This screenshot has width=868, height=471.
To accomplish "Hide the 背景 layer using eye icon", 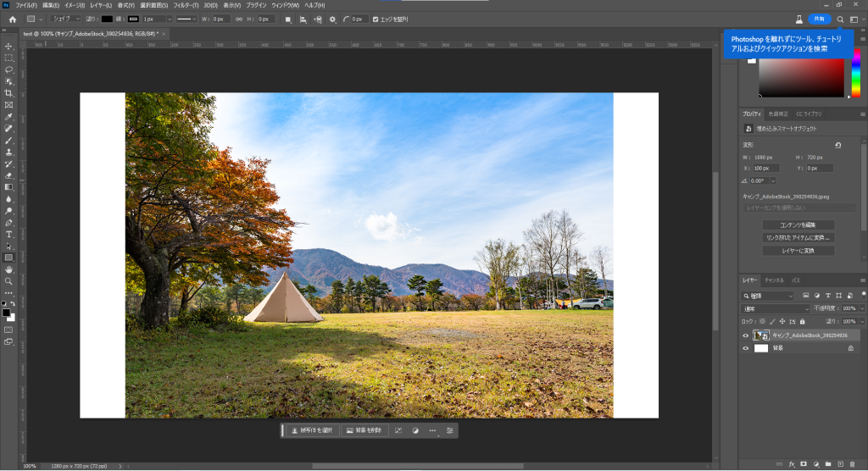I will [x=746, y=348].
